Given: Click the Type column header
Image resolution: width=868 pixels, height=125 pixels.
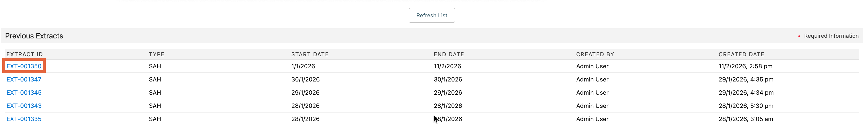Looking at the screenshot, I should point(157,54).
